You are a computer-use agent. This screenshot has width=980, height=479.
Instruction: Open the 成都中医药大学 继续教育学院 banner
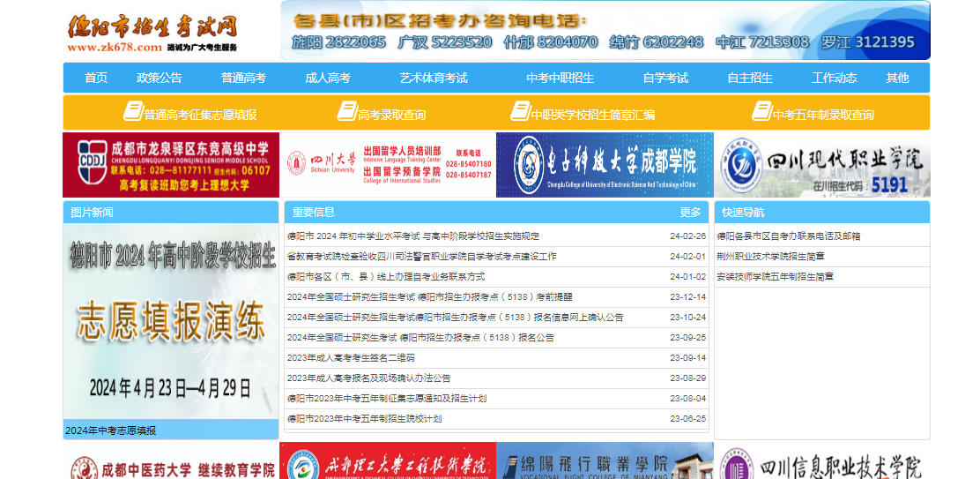[x=171, y=460]
